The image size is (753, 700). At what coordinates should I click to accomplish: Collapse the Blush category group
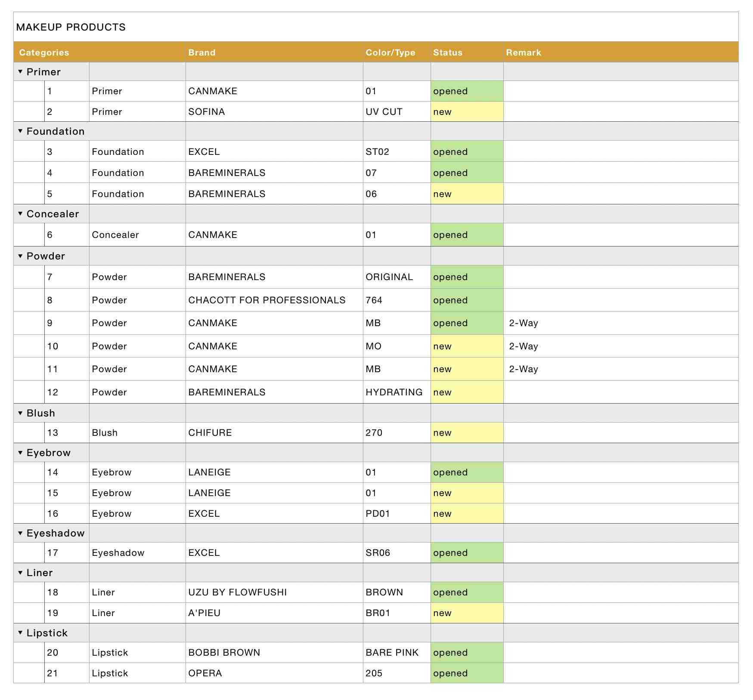20,413
